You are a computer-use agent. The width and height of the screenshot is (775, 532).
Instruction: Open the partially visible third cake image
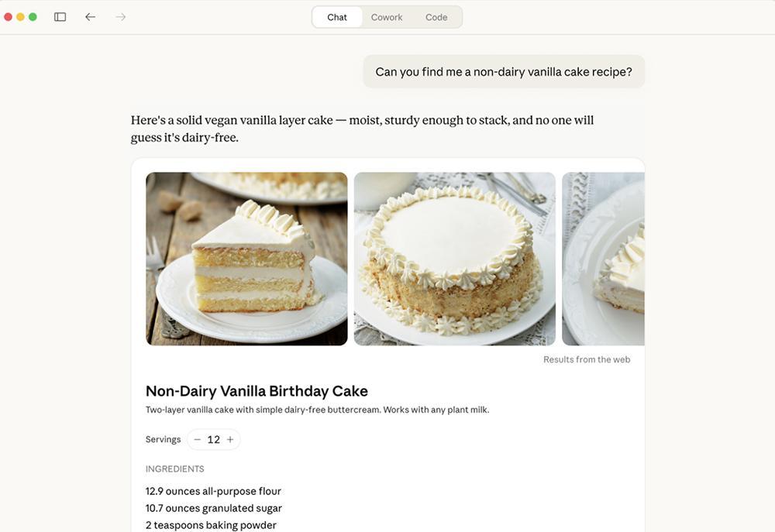point(604,259)
